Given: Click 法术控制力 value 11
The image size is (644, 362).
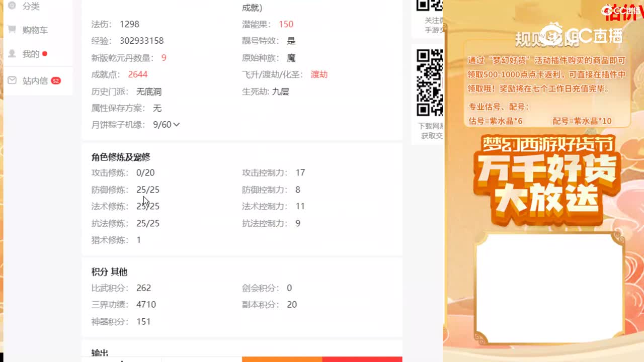Looking at the screenshot, I should [300, 206].
